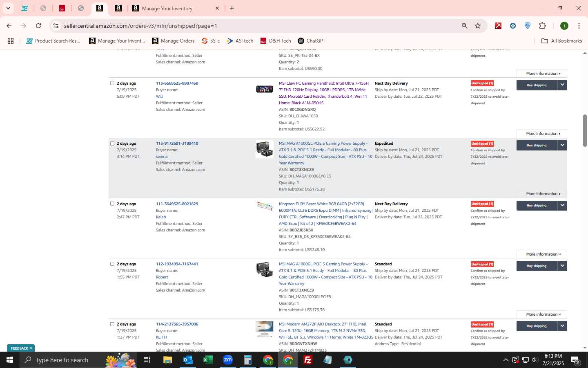Open the All Bookmarks folder

click(561, 41)
